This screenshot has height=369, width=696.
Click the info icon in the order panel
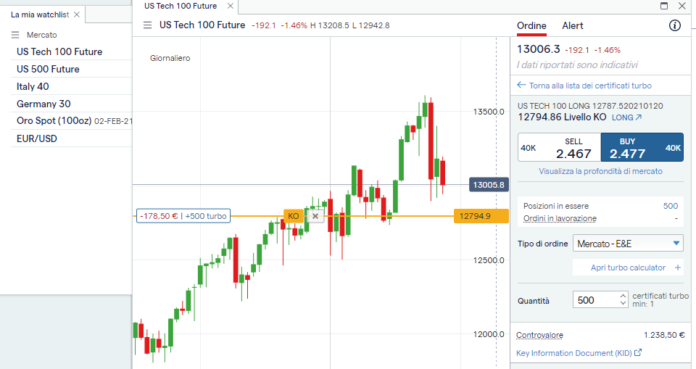tap(675, 26)
